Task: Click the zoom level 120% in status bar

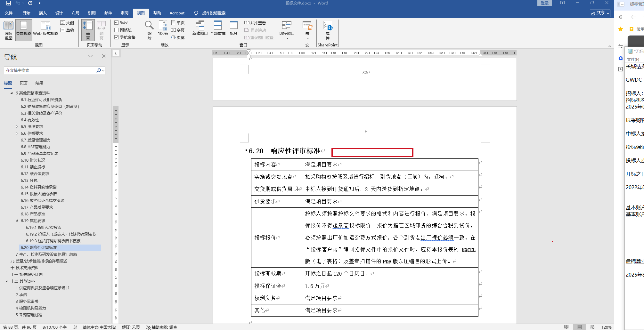Action: click(606, 327)
